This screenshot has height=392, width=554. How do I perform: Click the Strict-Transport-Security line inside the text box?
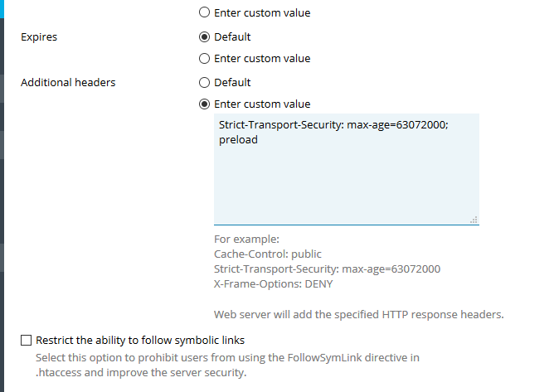pos(333,124)
